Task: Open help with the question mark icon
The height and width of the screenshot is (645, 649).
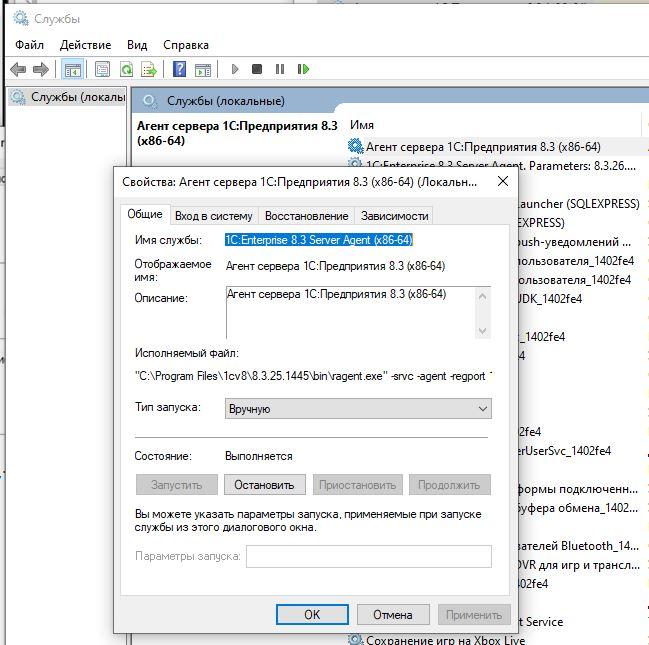Action: click(179, 69)
